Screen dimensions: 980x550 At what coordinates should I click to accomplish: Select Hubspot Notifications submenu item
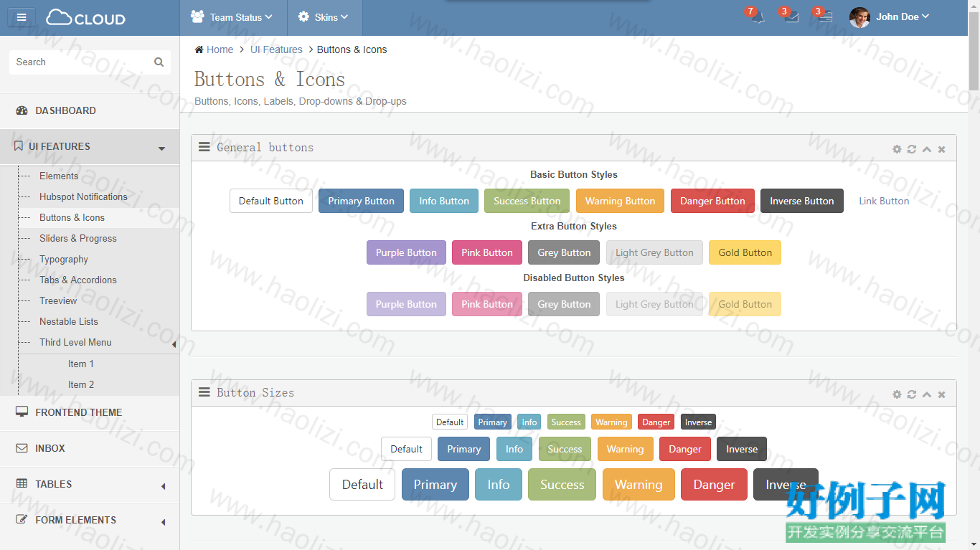click(83, 196)
